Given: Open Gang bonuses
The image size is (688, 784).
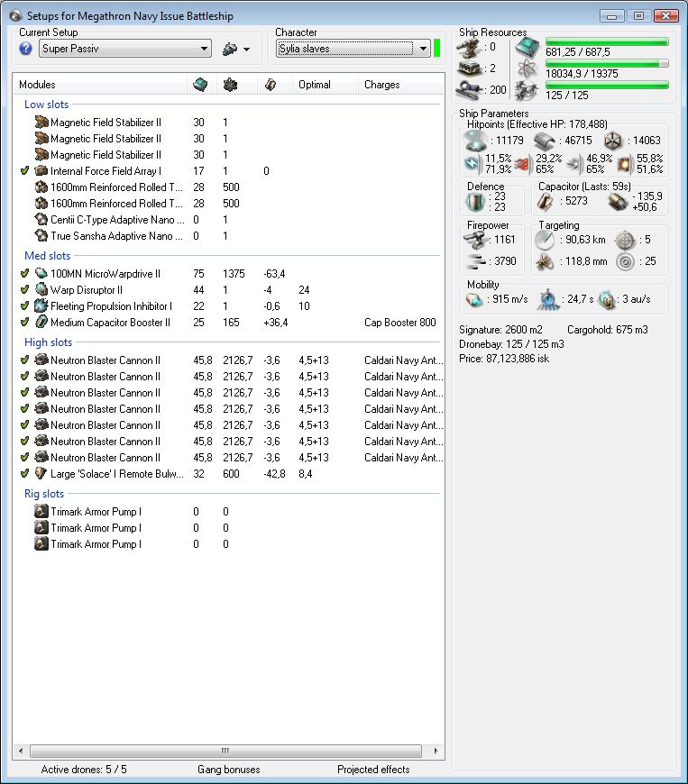Looking at the screenshot, I should [229, 770].
